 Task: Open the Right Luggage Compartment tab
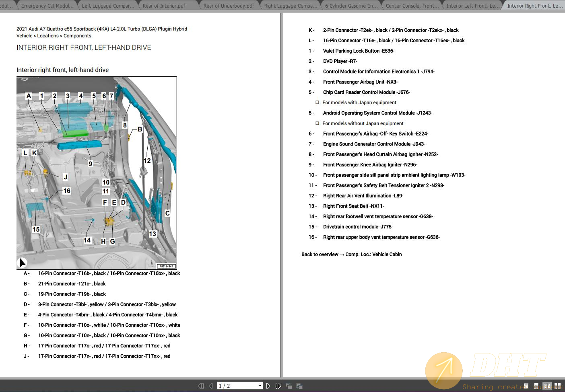[291, 6]
